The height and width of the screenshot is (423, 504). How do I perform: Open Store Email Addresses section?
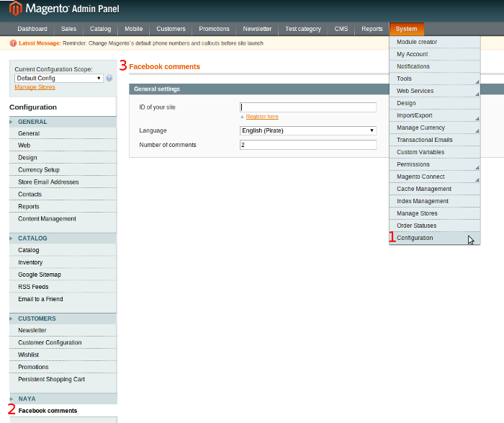63,182
